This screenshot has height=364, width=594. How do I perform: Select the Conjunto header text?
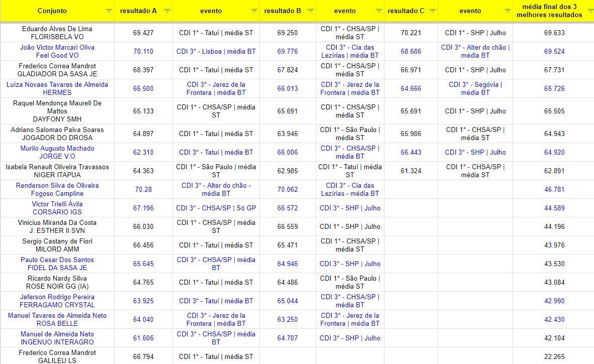pyautogui.click(x=52, y=11)
